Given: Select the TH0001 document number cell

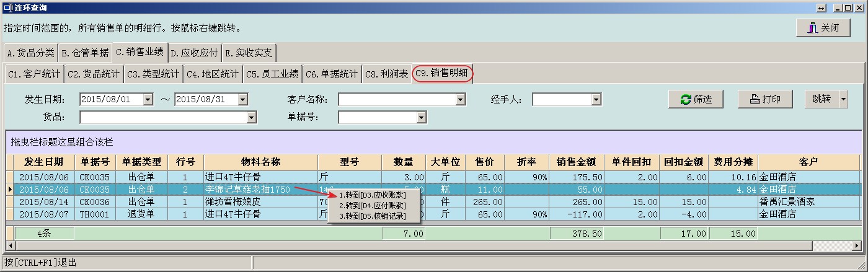Looking at the screenshot, I should point(95,214).
